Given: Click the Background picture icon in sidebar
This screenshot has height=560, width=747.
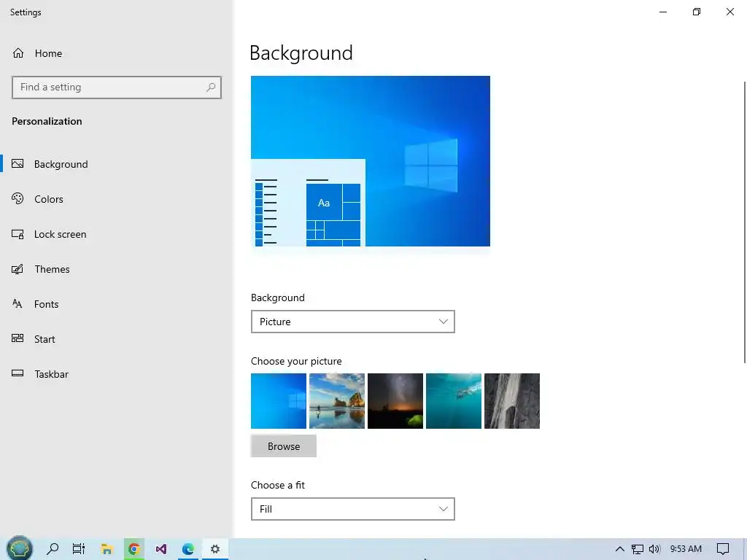Looking at the screenshot, I should [x=18, y=164].
